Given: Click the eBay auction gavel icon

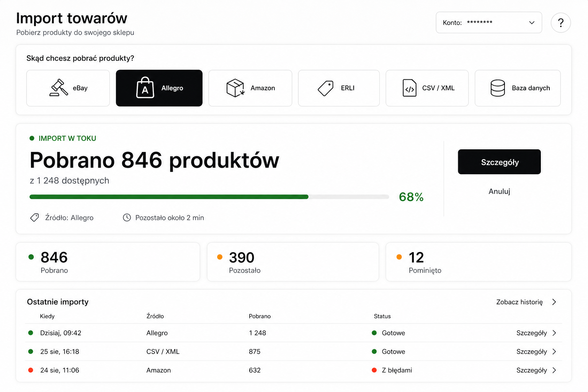Looking at the screenshot, I should pos(59,88).
